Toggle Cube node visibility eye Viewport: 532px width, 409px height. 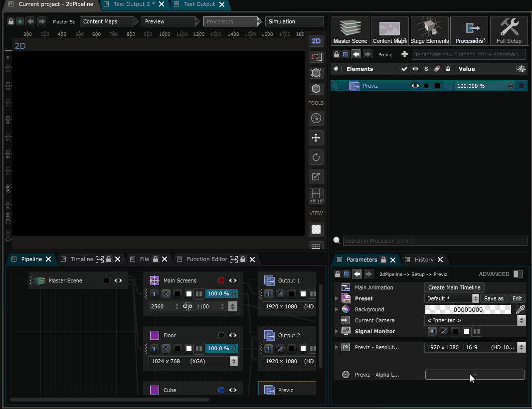tap(233, 390)
